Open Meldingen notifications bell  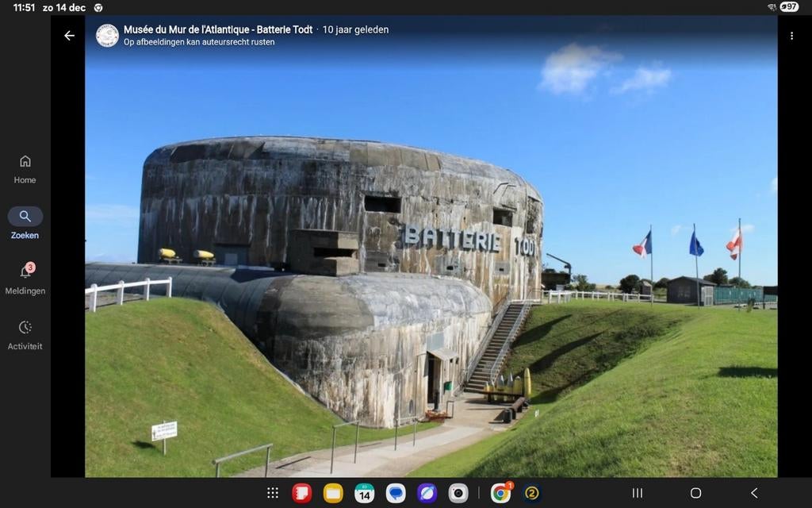(x=25, y=279)
